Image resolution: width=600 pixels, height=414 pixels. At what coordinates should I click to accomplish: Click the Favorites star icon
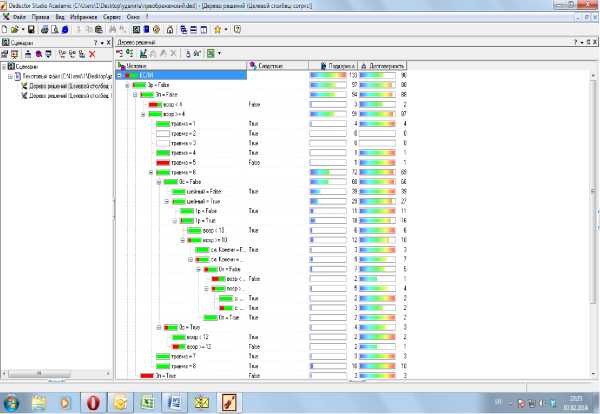(x=217, y=29)
